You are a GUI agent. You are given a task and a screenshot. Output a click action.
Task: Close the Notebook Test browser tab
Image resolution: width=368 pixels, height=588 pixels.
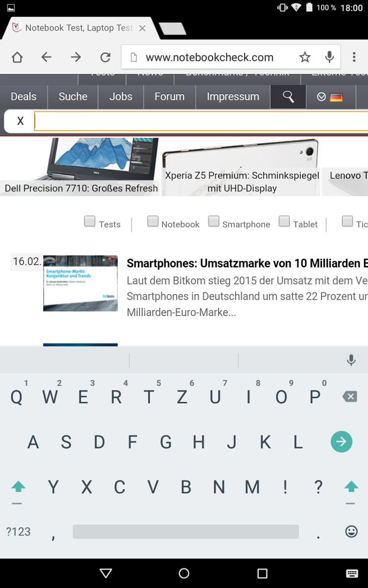142,28
